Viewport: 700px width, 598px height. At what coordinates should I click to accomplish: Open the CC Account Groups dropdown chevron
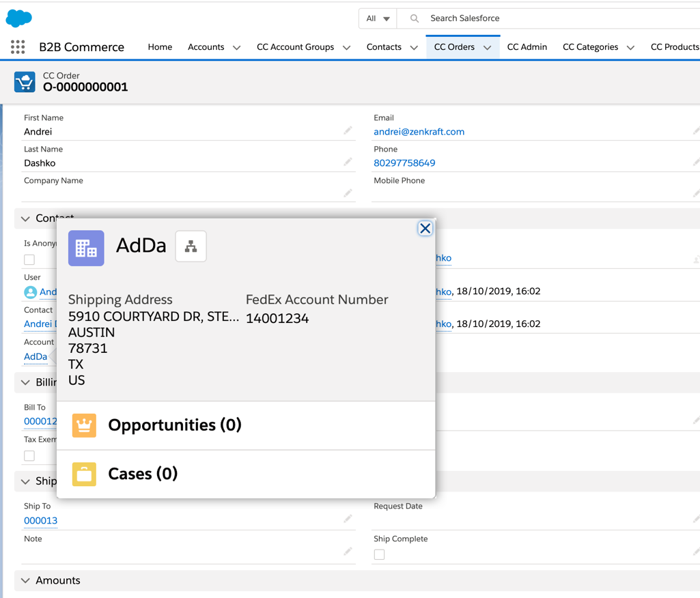point(346,47)
